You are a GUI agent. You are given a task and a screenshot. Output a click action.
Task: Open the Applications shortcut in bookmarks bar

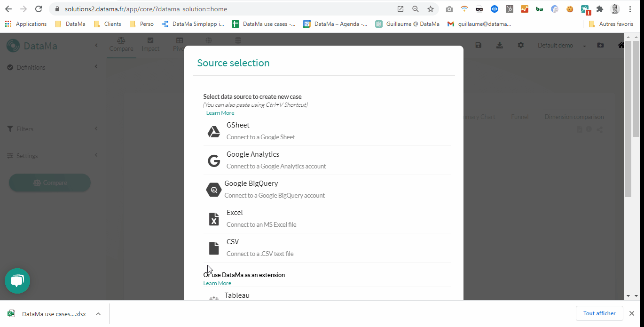(26, 24)
